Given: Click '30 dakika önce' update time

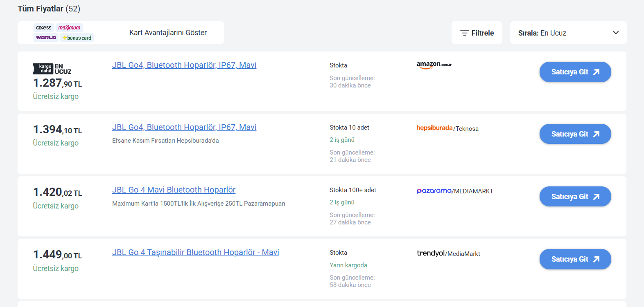Looking at the screenshot, I should pyautogui.click(x=350, y=85).
